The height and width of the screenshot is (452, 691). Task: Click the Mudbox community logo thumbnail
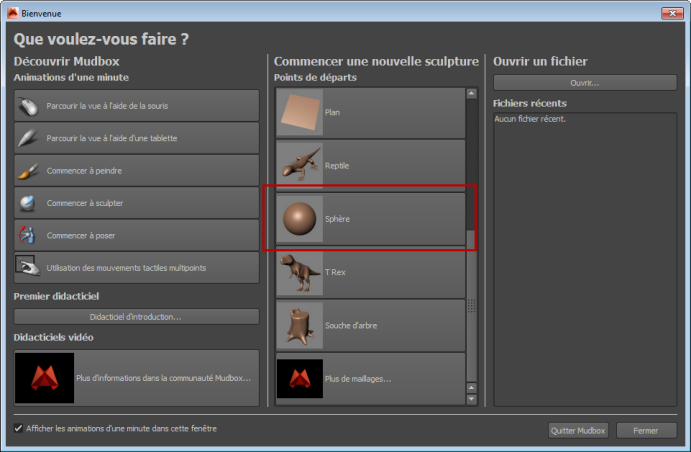click(45, 378)
